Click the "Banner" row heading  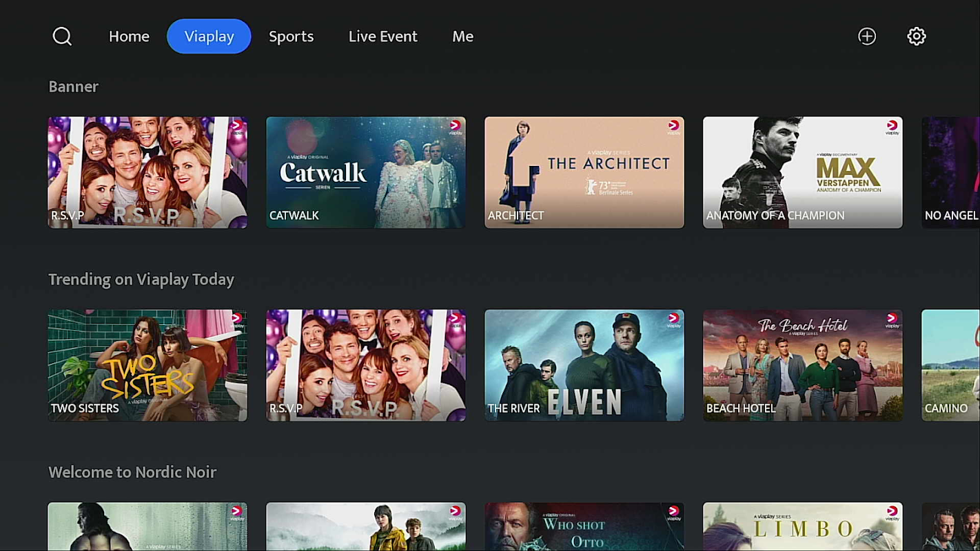click(x=73, y=86)
